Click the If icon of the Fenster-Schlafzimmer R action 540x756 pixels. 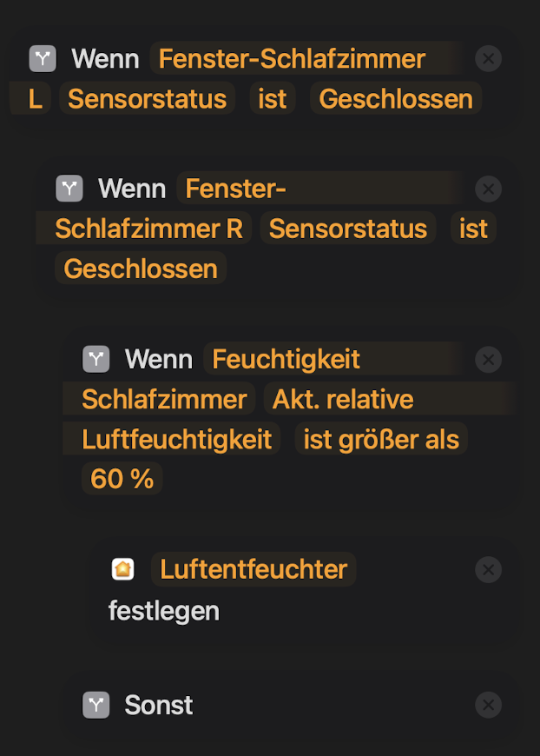click(69, 189)
